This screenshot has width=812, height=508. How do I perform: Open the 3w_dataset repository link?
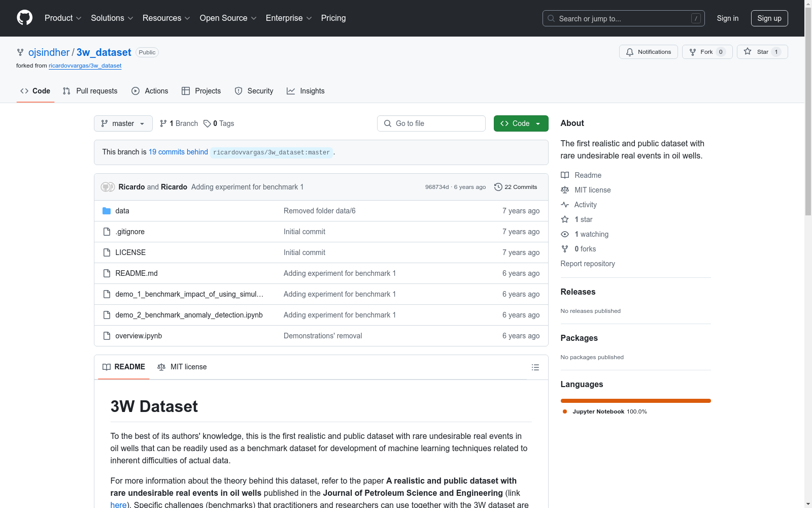[x=104, y=52]
